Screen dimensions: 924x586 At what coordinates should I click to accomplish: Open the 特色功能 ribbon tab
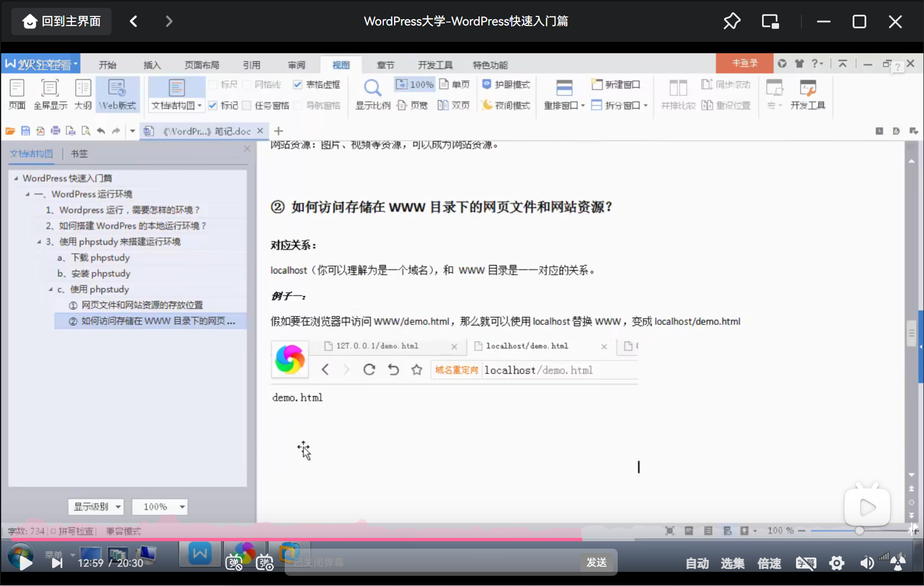point(490,65)
